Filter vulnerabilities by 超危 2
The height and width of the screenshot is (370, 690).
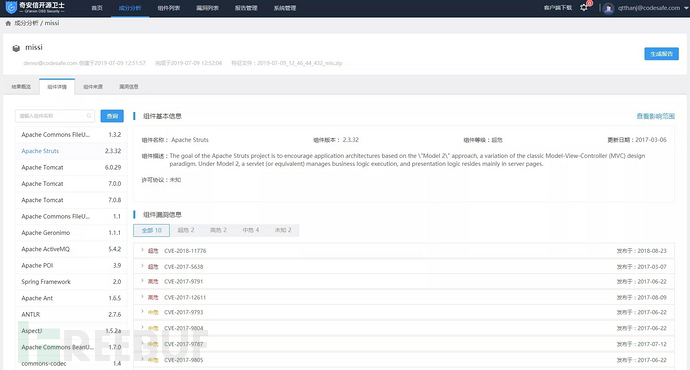[186, 230]
